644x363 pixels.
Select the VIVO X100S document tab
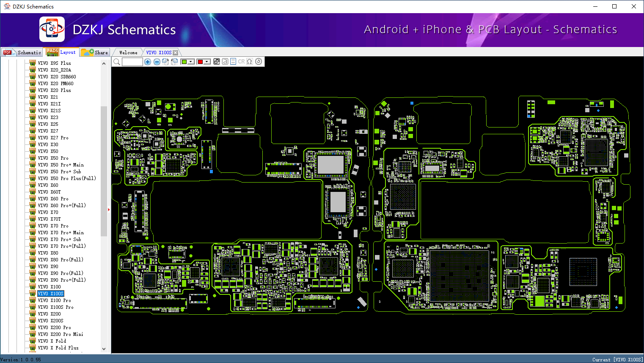tap(159, 53)
